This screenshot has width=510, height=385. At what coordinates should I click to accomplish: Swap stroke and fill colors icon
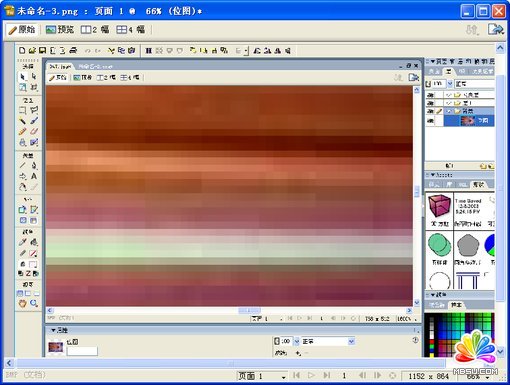point(37,274)
